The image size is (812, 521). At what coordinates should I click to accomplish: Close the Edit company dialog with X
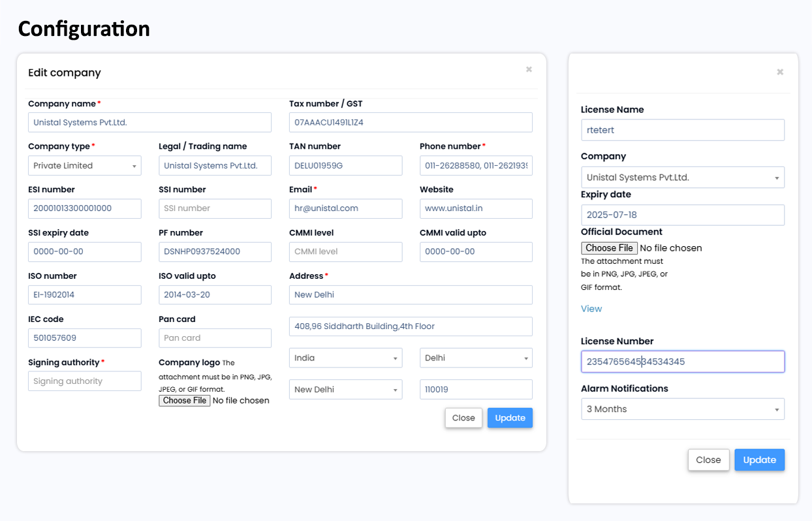(x=529, y=69)
